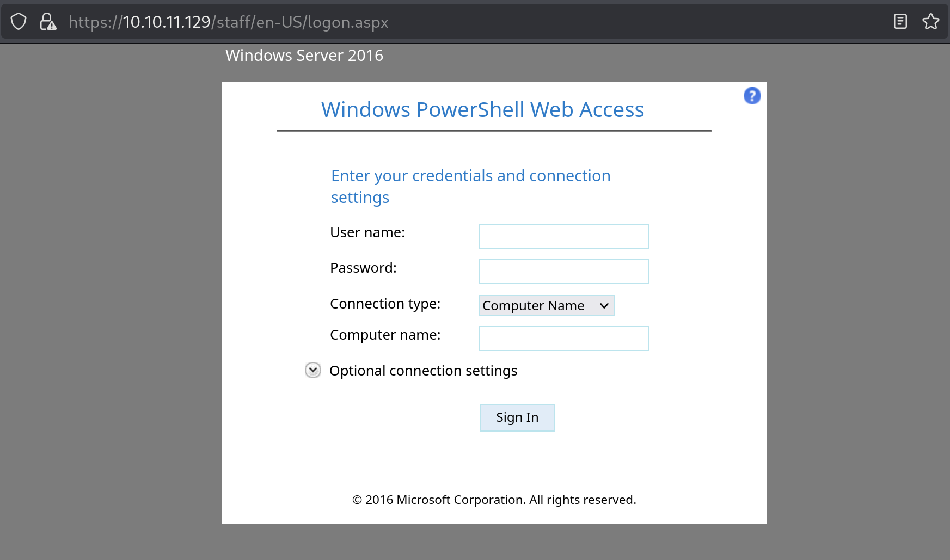Viewport: 950px width, 560px height.
Task: Click the Microsoft Corporation copyright text
Action: (x=494, y=500)
